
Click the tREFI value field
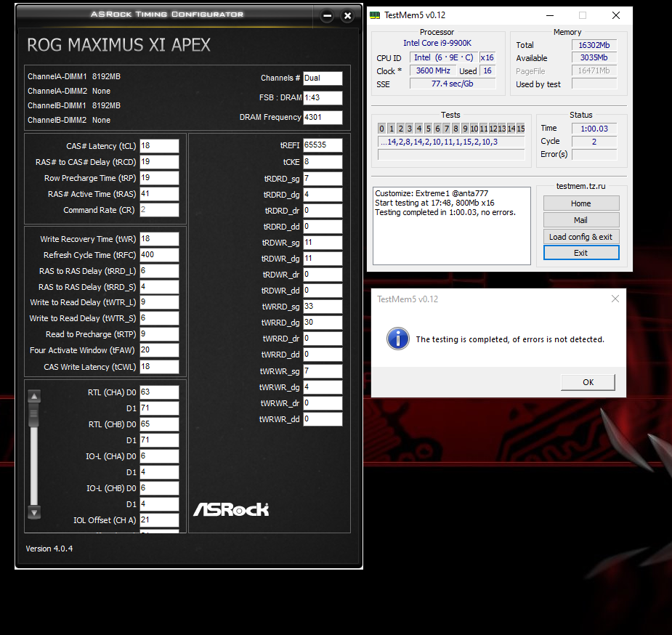pyautogui.click(x=323, y=145)
